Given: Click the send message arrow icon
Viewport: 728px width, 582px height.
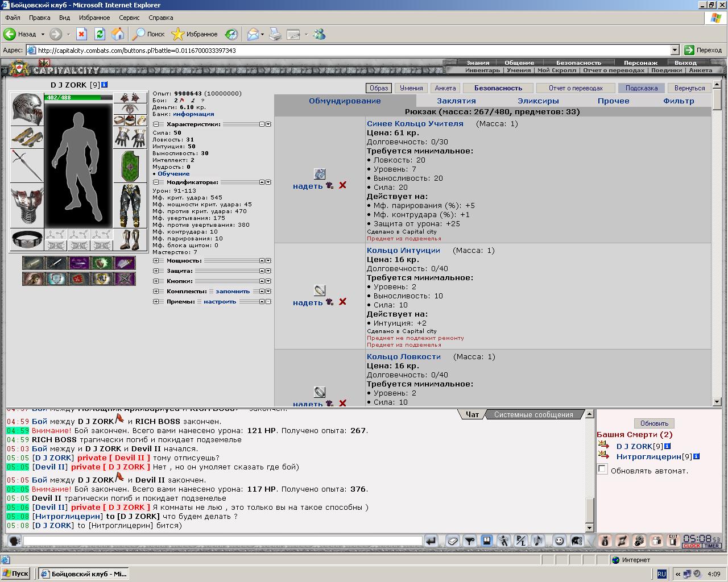Looking at the screenshot, I should click(x=431, y=541).
